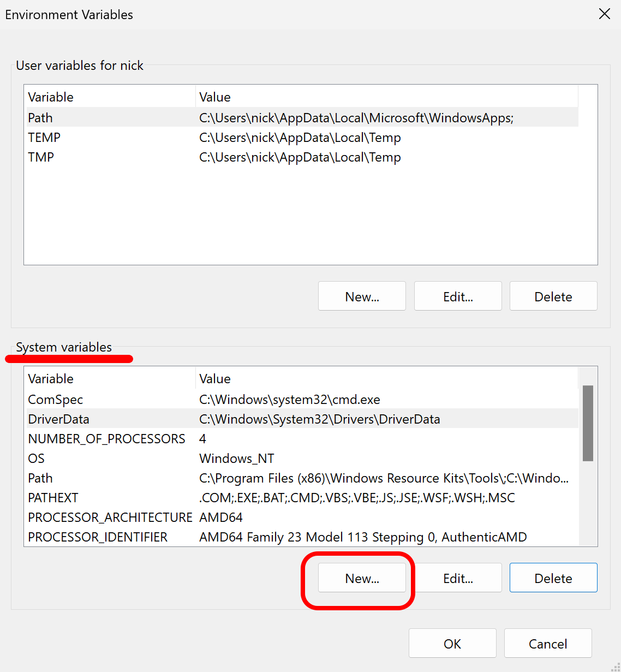Click the System variables list scrollbar thumb

588,423
